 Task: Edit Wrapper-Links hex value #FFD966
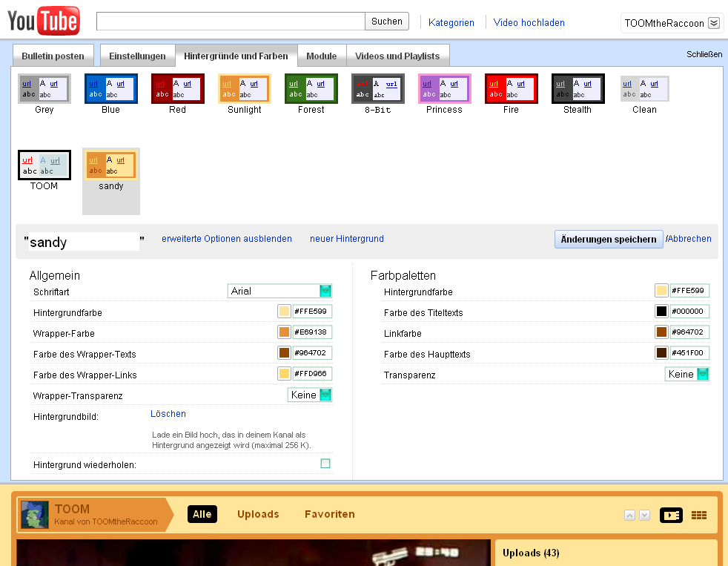point(312,374)
